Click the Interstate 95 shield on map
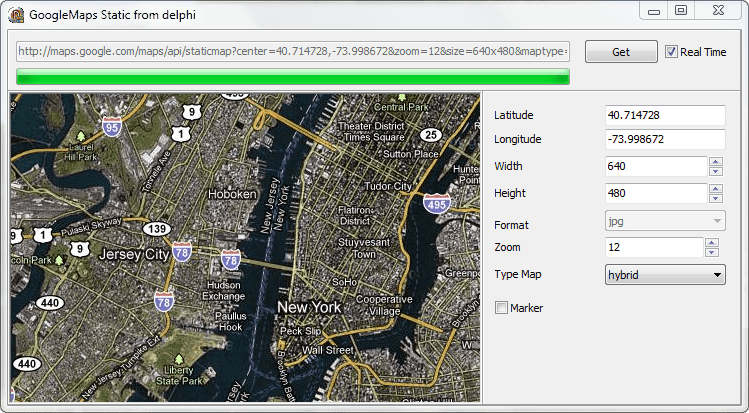 [x=112, y=126]
